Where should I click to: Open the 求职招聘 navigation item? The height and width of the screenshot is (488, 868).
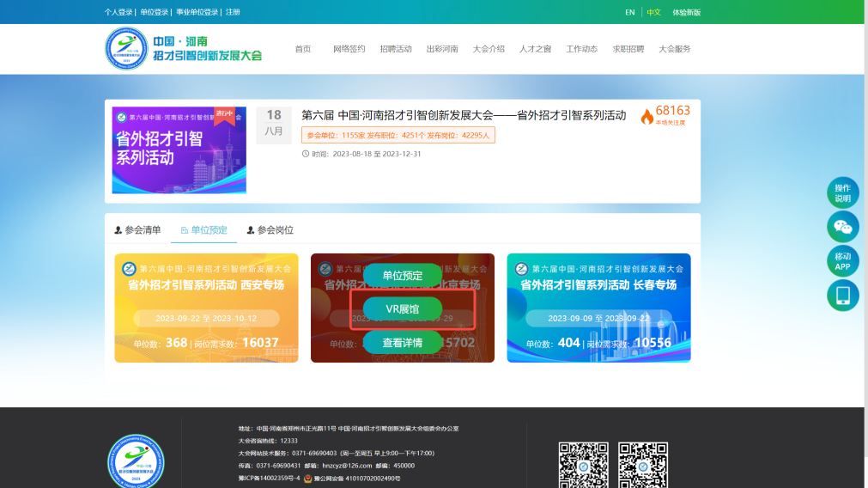click(628, 49)
